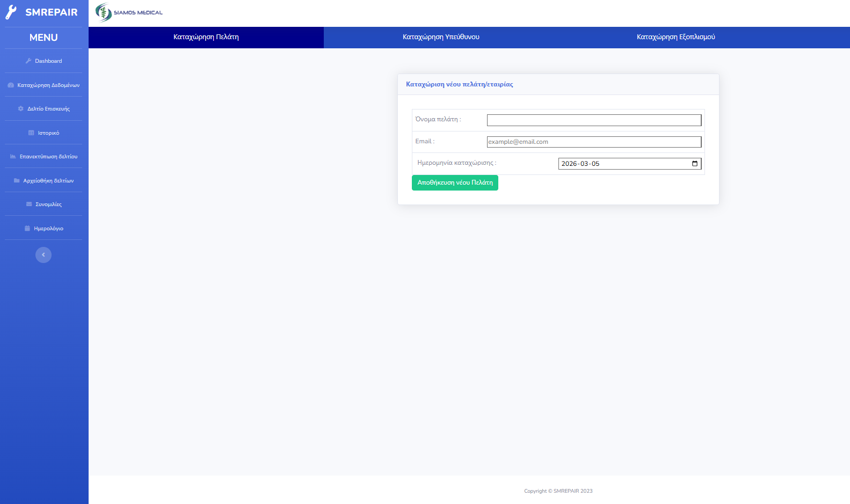
Task: Open the date picker calendar icon
Action: [x=694, y=164]
